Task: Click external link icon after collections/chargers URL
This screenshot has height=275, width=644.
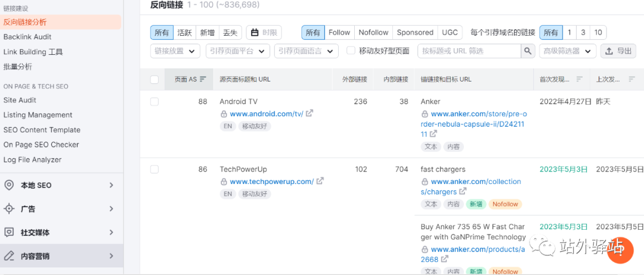Action: 463,191
